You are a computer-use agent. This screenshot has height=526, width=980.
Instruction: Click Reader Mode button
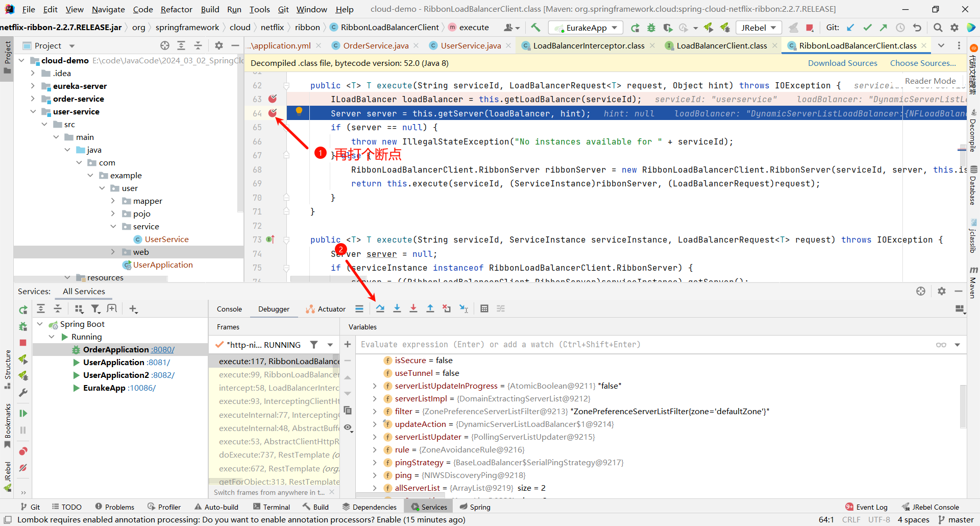point(930,81)
